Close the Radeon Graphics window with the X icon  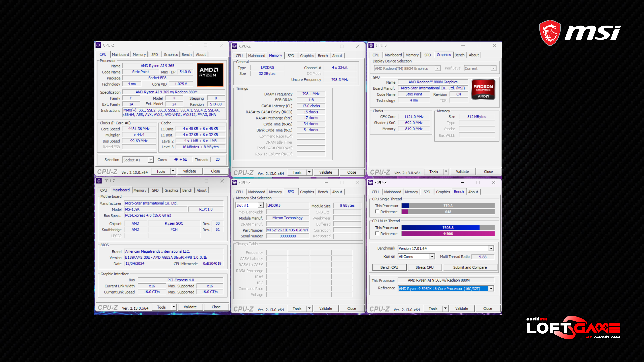494,45
